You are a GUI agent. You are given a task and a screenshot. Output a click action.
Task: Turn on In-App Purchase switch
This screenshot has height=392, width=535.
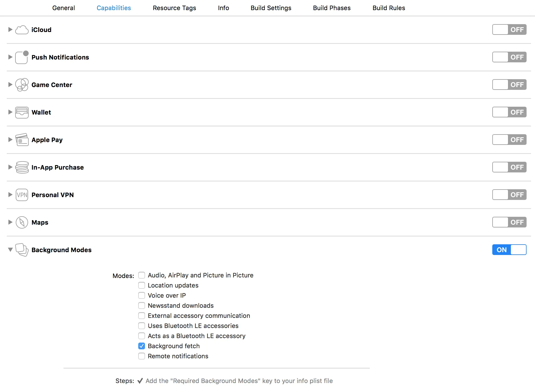[509, 167]
